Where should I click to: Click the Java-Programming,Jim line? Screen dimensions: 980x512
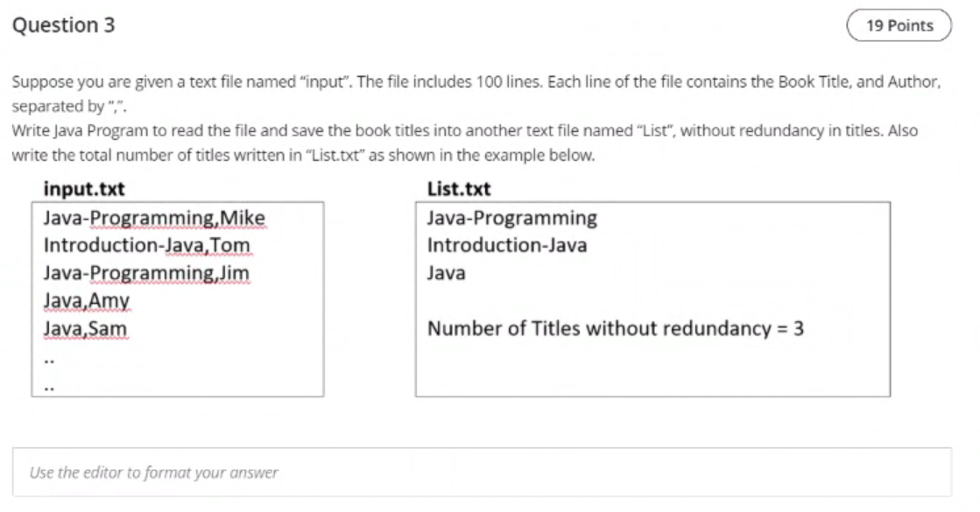(147, 273)
